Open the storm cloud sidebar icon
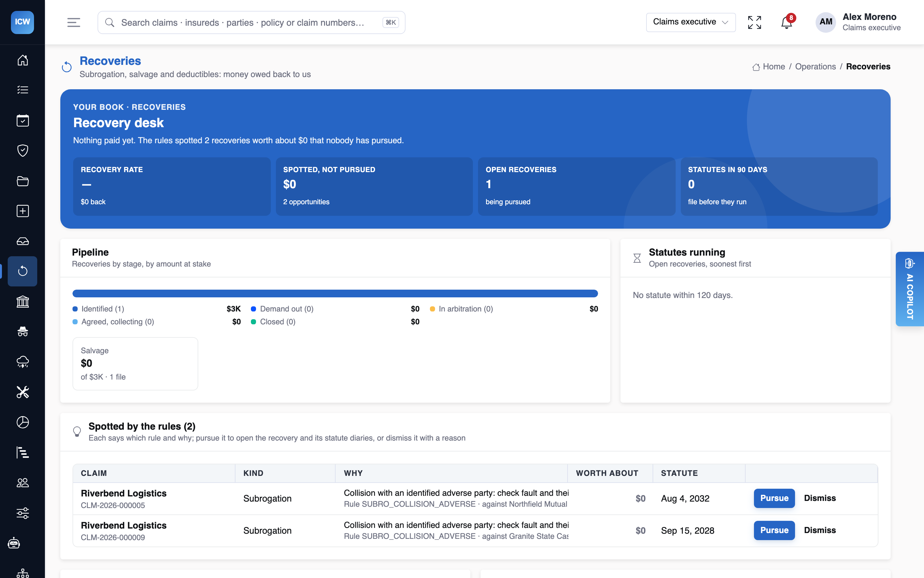Viewport: 924px width, 578px height. [22, 362]
